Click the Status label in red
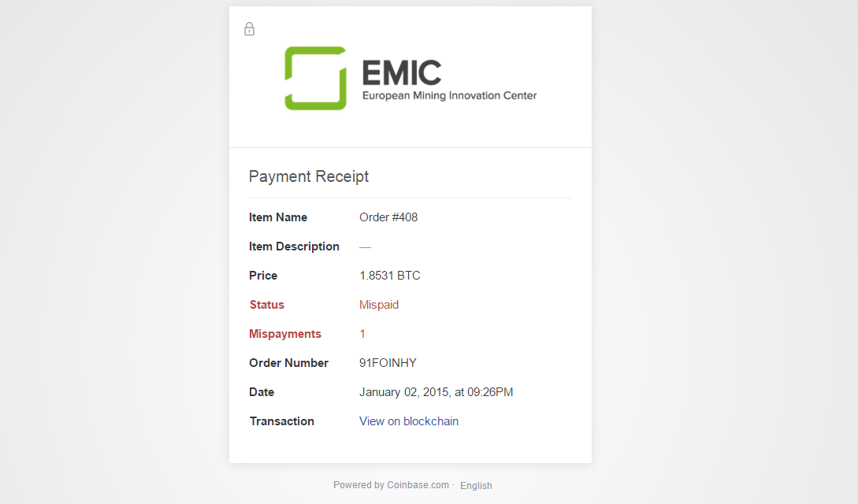Viewport: 858px width, 504px height. point(267,305)
